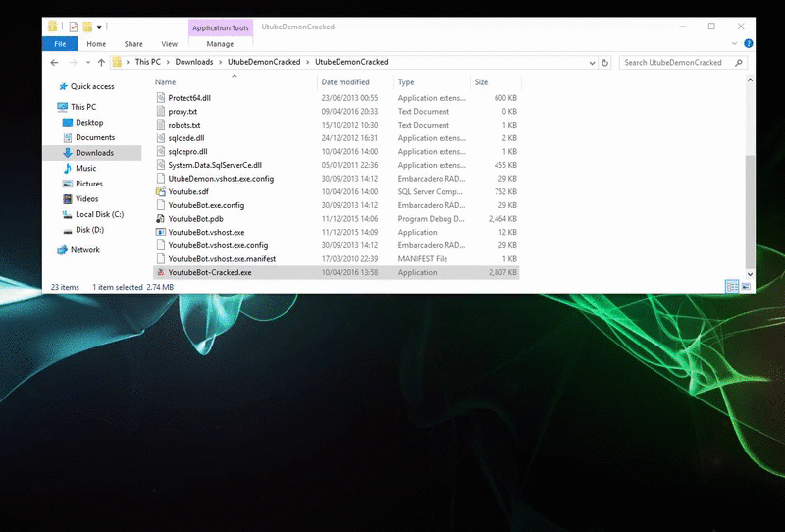Select the UtubeDemon.vshost.exe.config file

click(336, 179)
